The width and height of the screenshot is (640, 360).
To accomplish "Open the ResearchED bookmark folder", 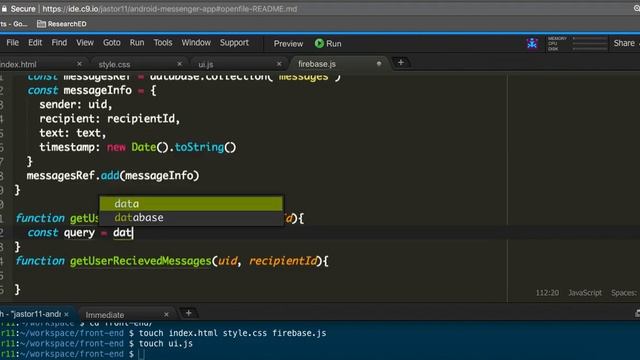I will coord(62,24).
